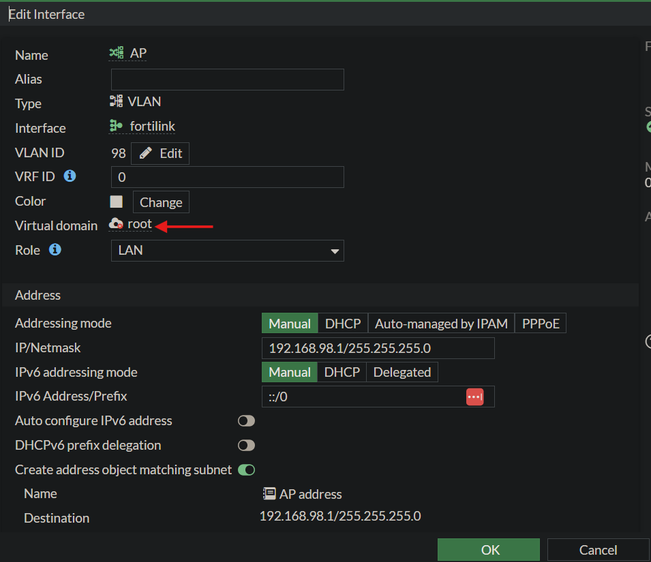Enable Auto configure IPv6 address toggle
The height and width of the screenshot is (562, 651).
coord(246,421)
